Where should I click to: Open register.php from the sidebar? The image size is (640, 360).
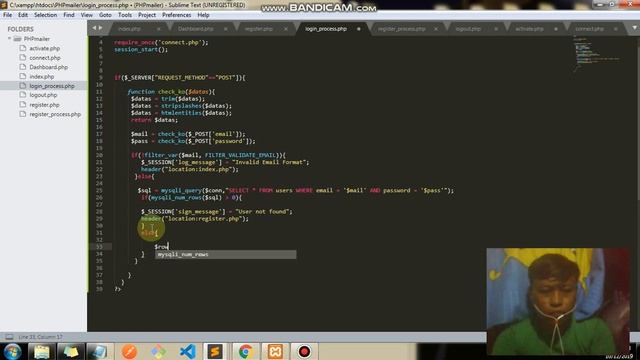tap(44, 105)
